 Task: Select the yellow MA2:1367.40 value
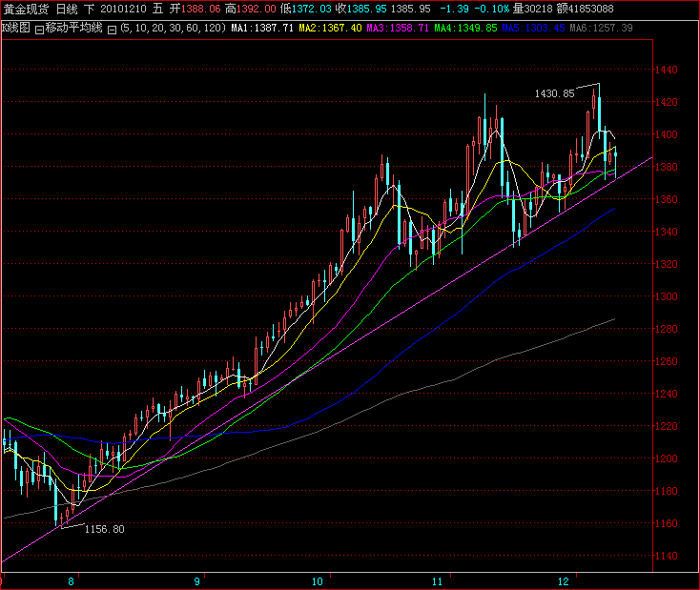coord(330,28)
